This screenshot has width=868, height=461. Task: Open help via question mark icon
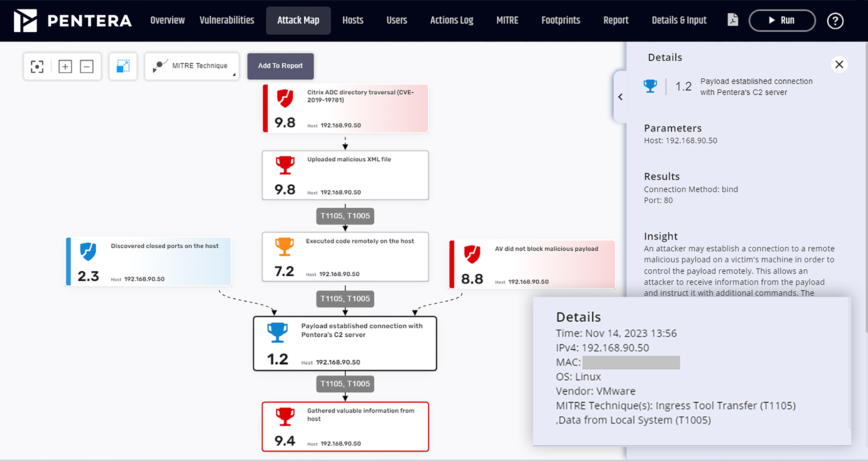point(835,21)
